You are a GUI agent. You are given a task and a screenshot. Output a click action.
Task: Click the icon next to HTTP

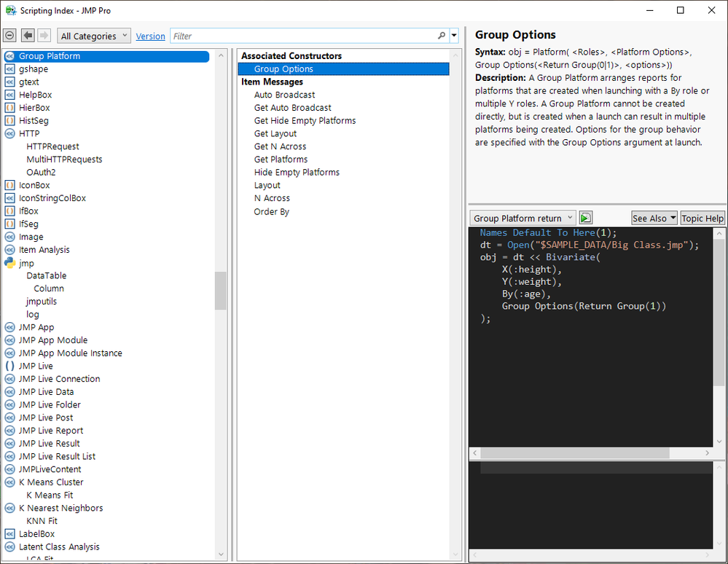(x=10, y=134)
